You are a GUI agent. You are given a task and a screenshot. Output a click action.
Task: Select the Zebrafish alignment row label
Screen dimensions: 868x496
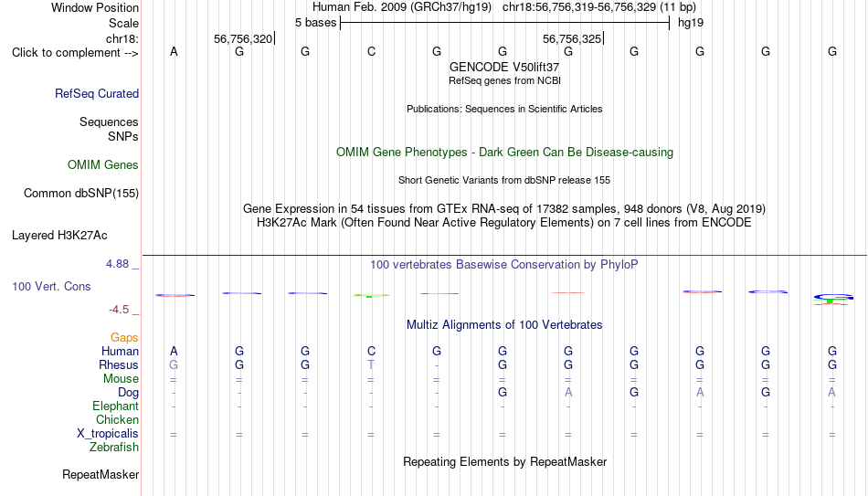click(x=114, y=448)
